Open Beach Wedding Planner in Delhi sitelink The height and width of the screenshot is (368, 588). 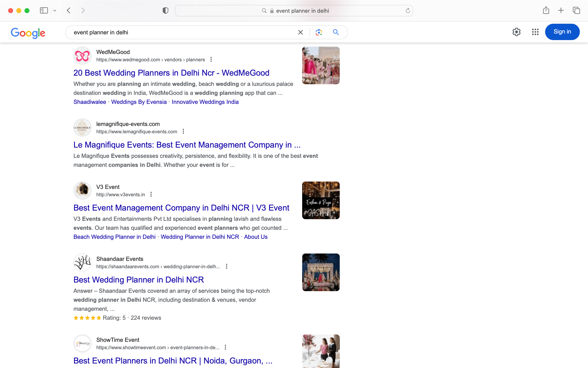point(115,237)
